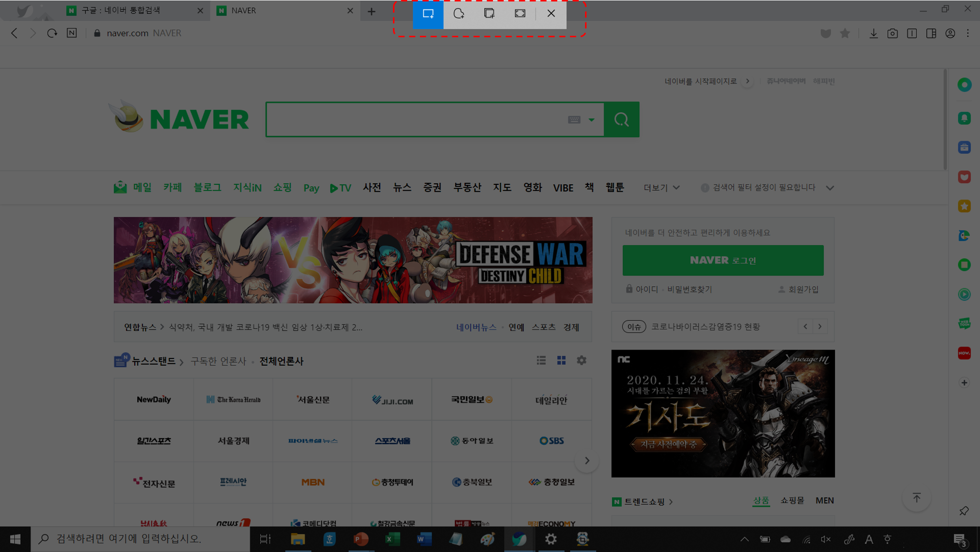Select window snip mode

(489, 14)
